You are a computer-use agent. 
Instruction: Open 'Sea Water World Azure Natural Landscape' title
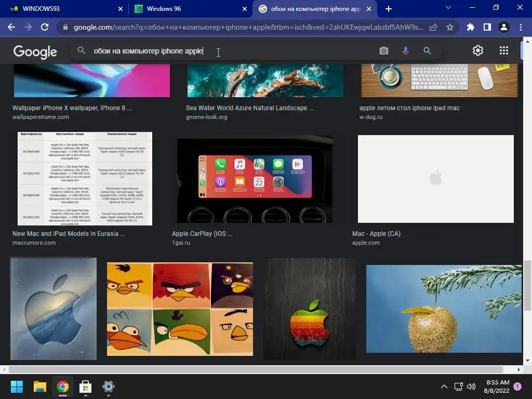pos(250,108)
